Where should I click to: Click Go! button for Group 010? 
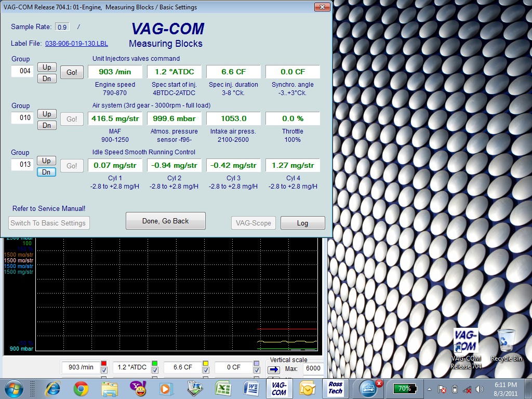[72, 119]
